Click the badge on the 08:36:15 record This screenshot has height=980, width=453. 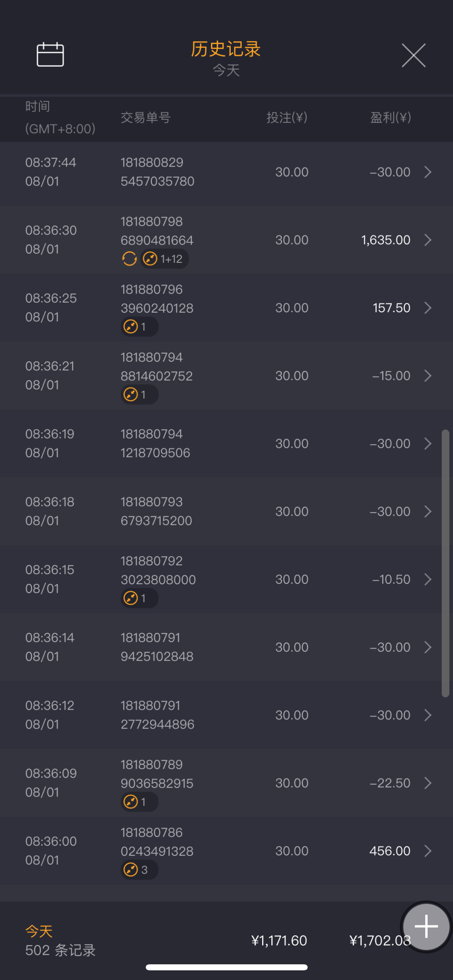(x=139, y=598)
